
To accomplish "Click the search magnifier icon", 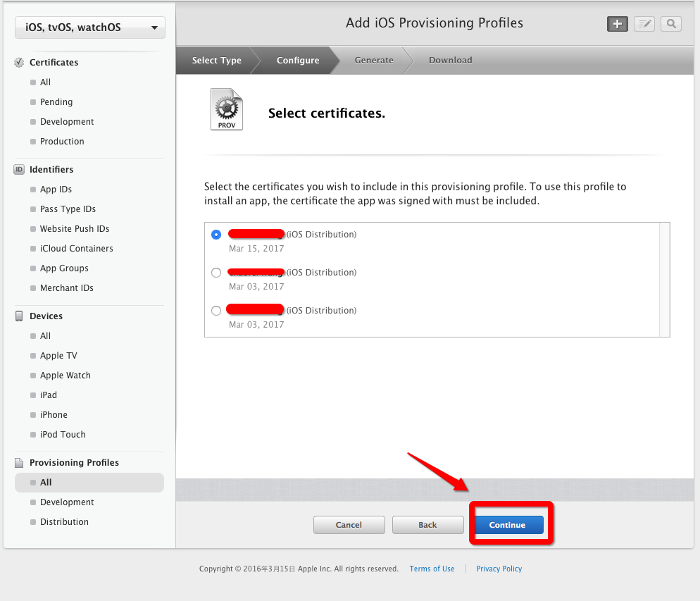I will [x=671, y=24].
